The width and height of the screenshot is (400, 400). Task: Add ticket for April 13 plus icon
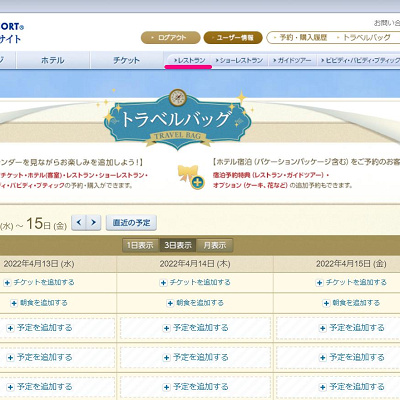[x=7, y=283]
